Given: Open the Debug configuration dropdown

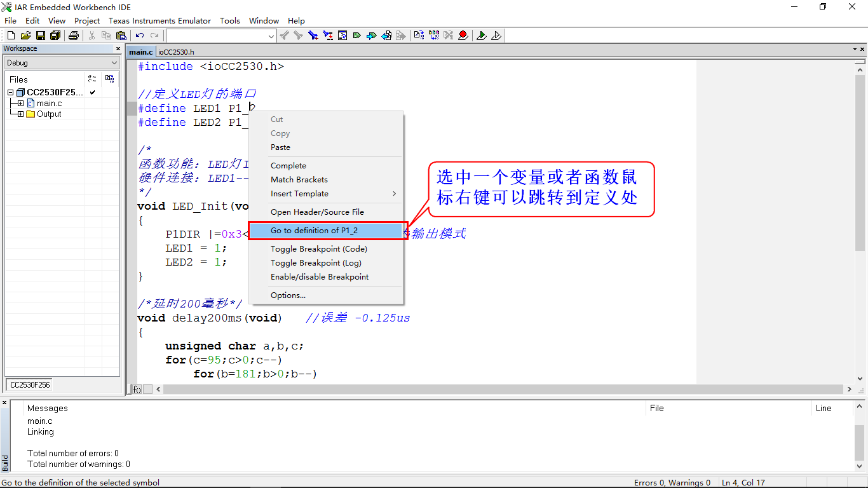Looking at the screenshot, I should pos(62,63).
